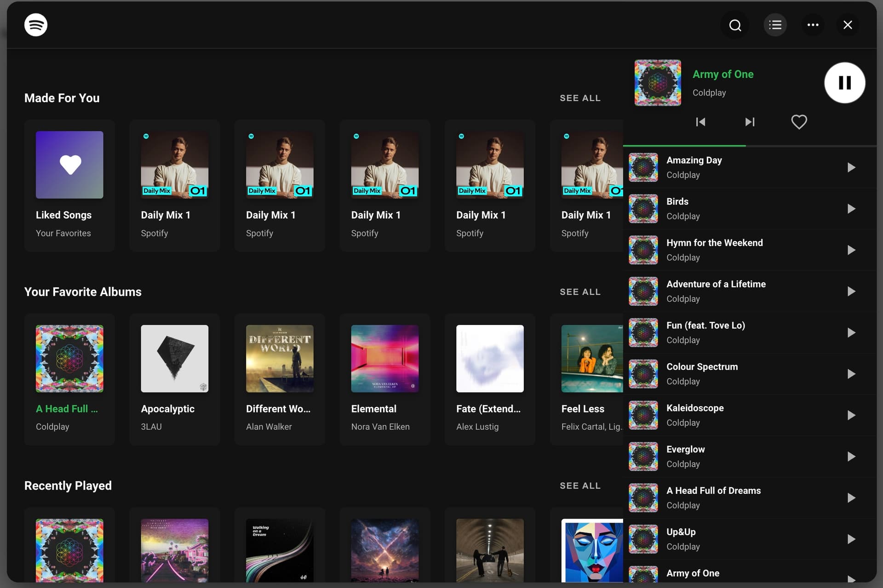This screenshot has height=588, width=883.
Task: Expand Recently Played with See All
Action: [580, 486]
